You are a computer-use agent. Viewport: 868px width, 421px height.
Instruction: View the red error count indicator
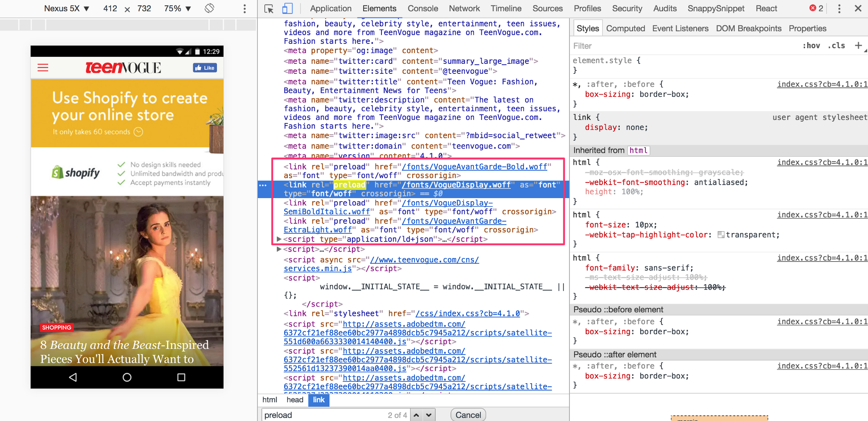pyautogui.click(x=816, y=8)
